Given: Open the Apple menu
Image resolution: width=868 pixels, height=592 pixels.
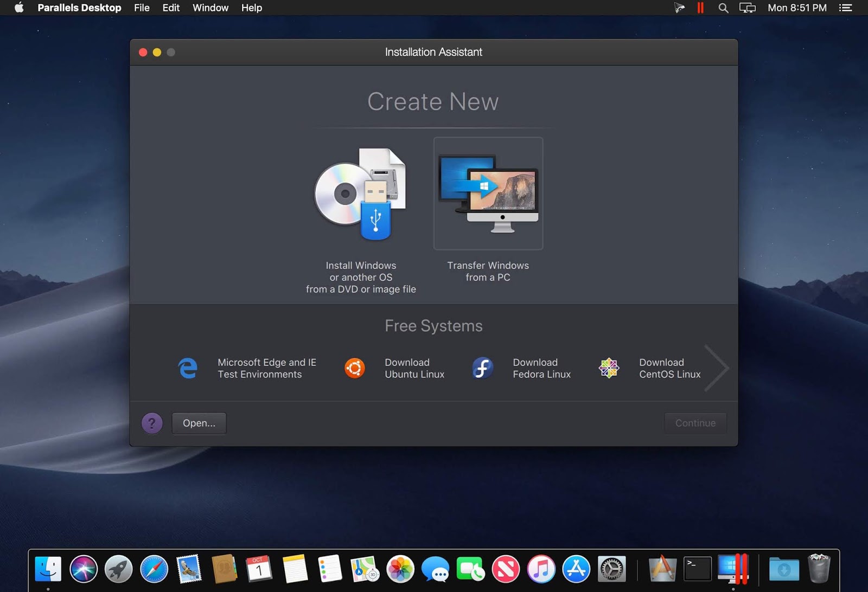Looking at the screenshot, I should [19, 8].
